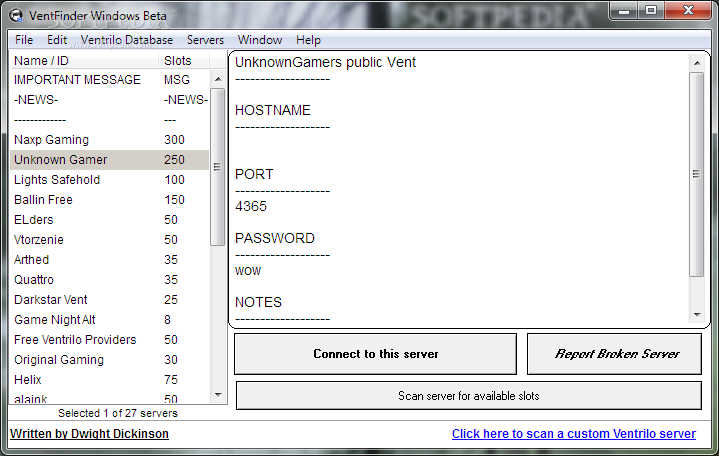This screenshot has height=456, width=719.
Task: Click the Written by Dwight Dickinson link
Action: click(x=89, y=434)
